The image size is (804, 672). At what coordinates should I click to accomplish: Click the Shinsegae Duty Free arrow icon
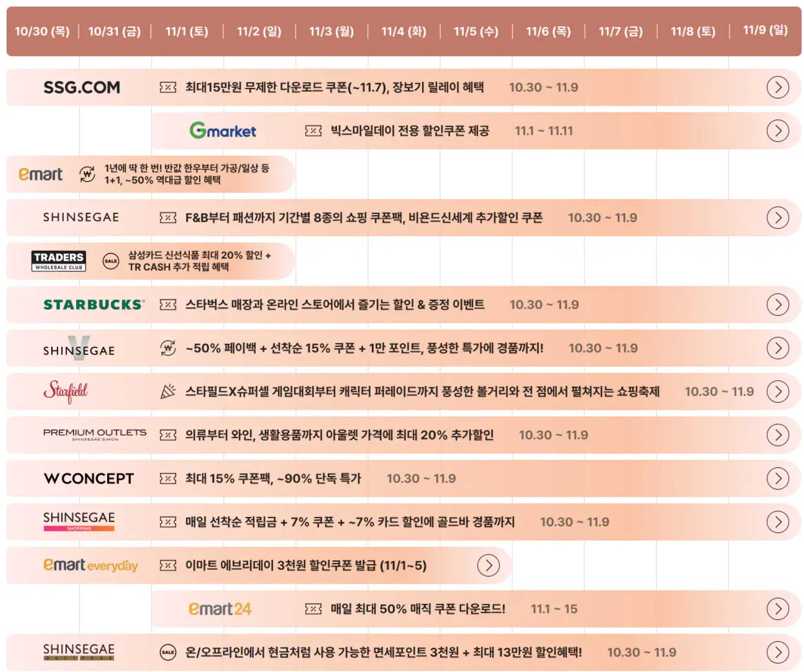click(x=777, y=652)
